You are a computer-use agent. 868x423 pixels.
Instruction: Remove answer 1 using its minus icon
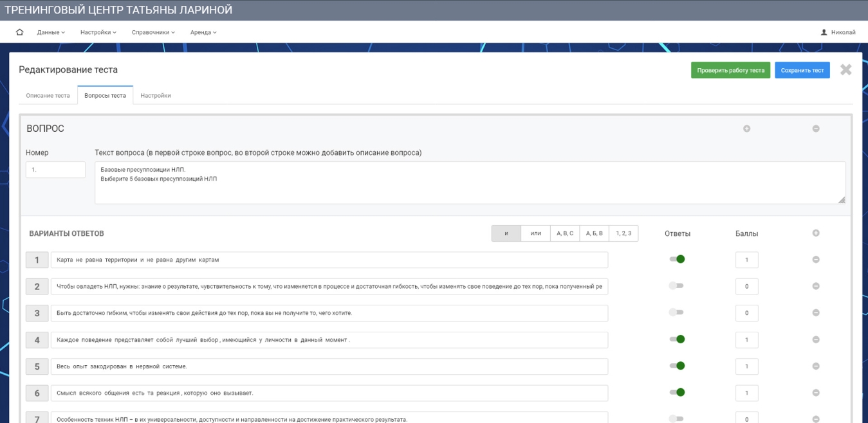pos(815,260)
